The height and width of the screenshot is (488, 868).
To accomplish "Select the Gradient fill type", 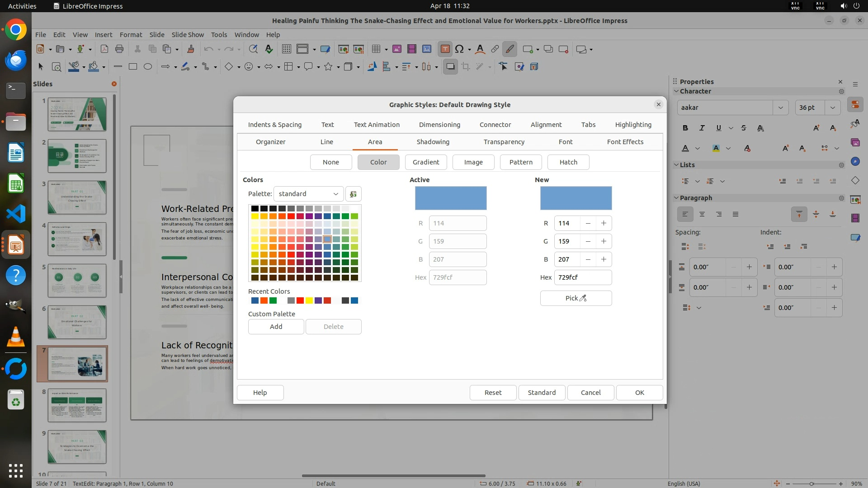I will [425, 162].
